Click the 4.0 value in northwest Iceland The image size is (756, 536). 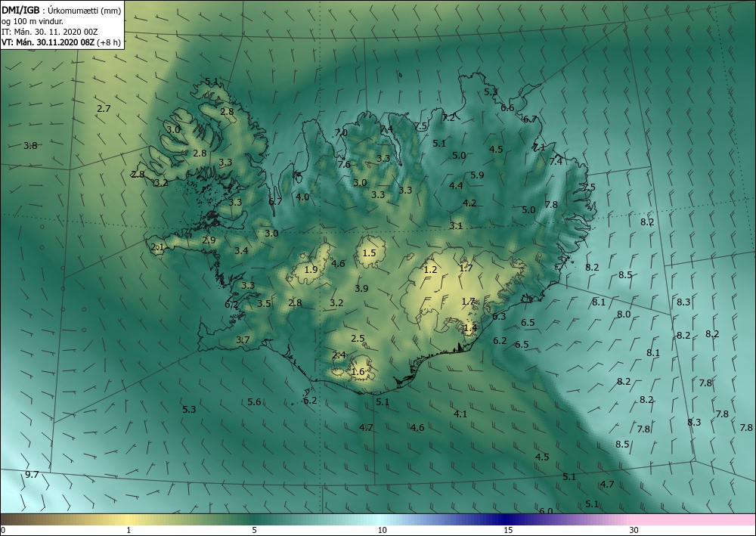point(302,197)
